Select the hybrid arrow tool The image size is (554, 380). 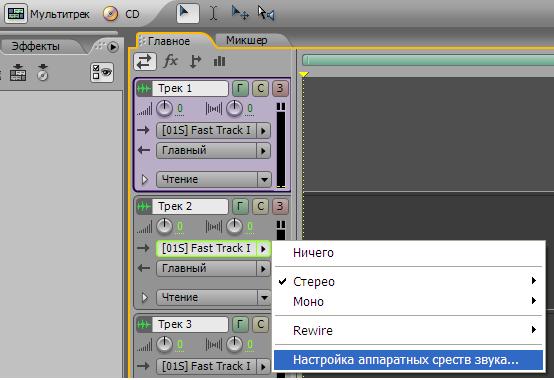[188, 13]
